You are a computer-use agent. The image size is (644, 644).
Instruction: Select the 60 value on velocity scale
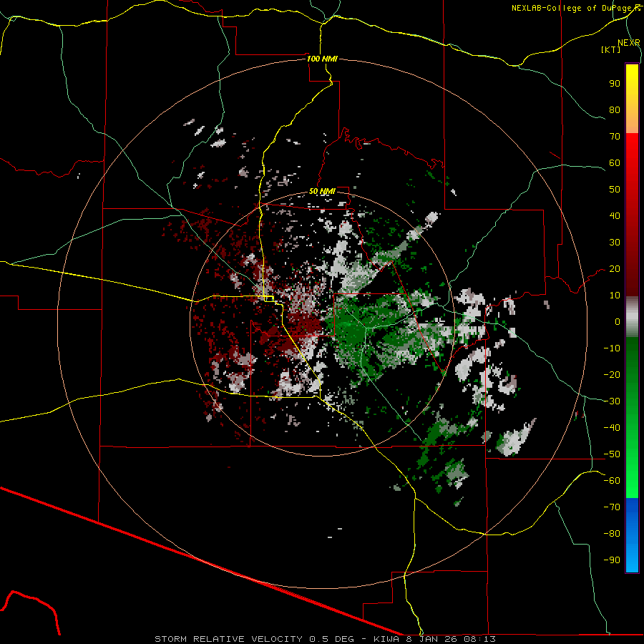(615, 163)
